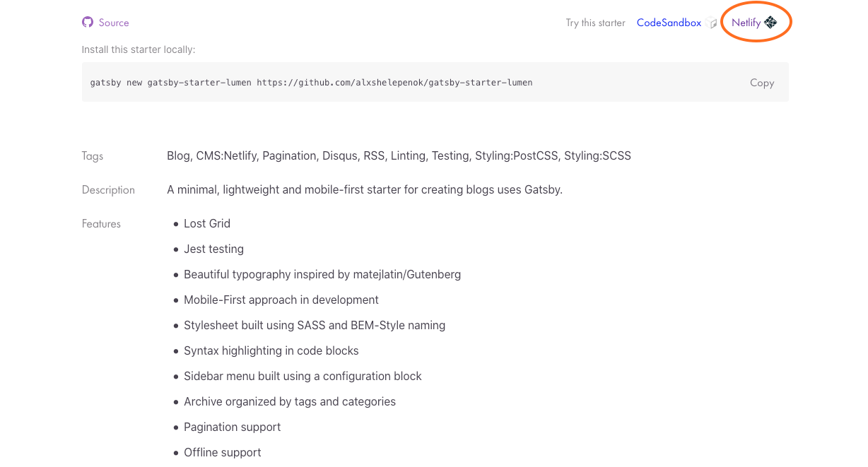868x467 pixels.
Task: Select the Jest testing feature item
Action: pyautogui.click(x=213, y=249)
